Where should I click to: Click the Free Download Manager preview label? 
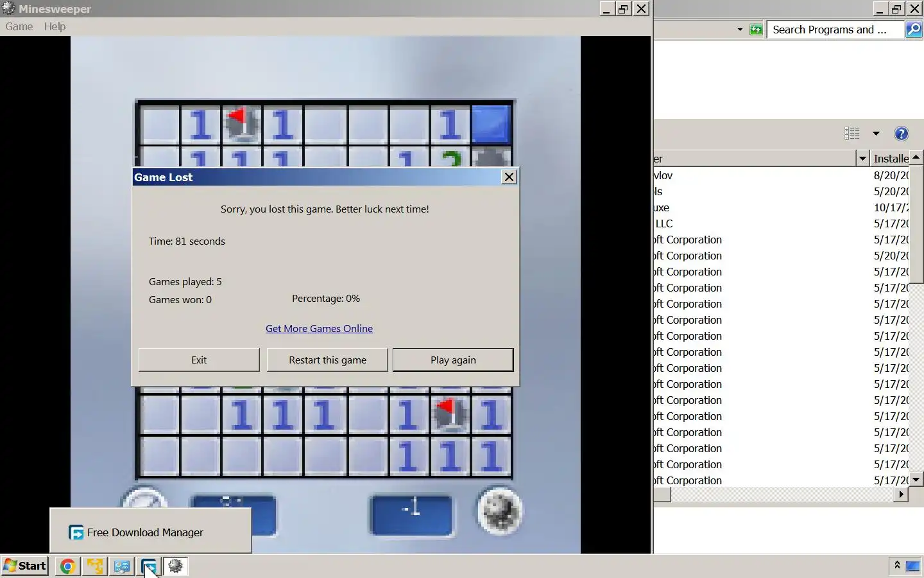pos(145,532)
